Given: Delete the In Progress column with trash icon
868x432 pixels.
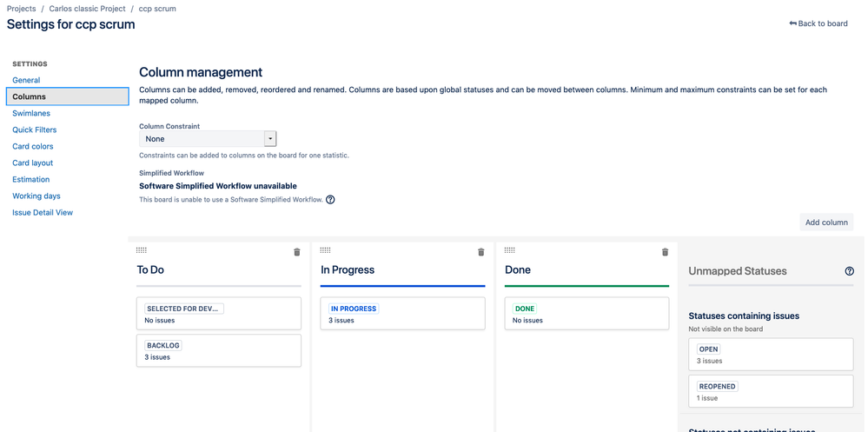Looking at the screenshot, I should click(481, 252).
